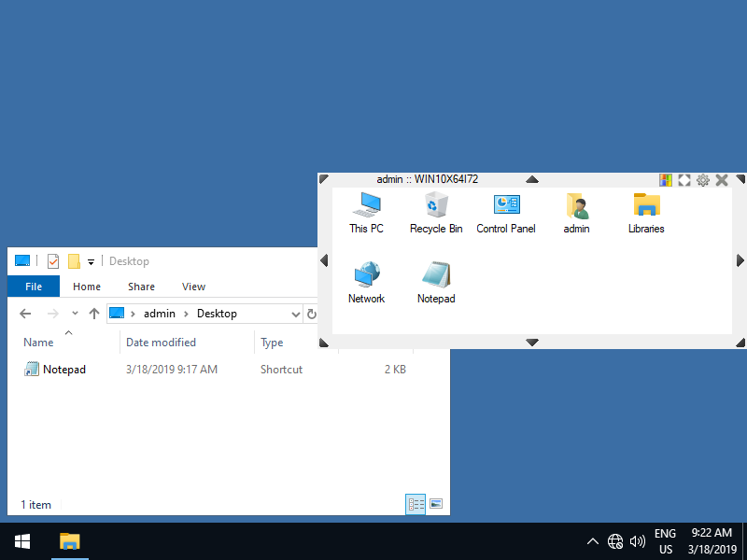
Task: Expand the address bar history dropdown
Action: click(296, 315)
